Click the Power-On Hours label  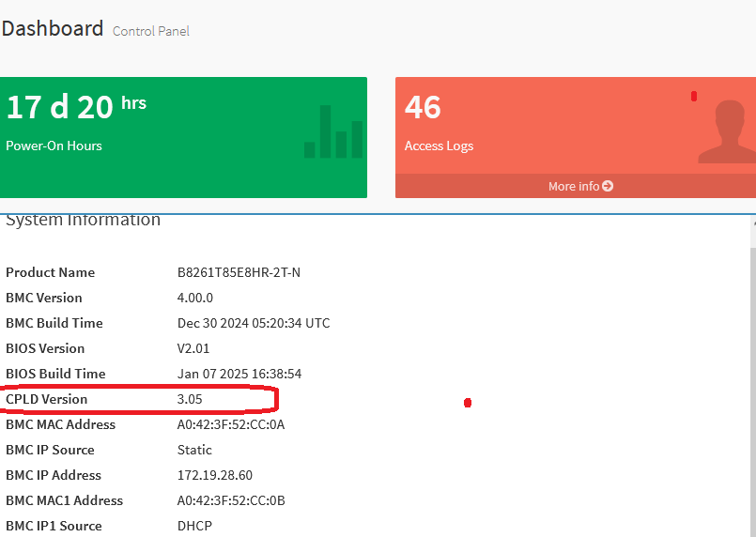click(54, 146)
